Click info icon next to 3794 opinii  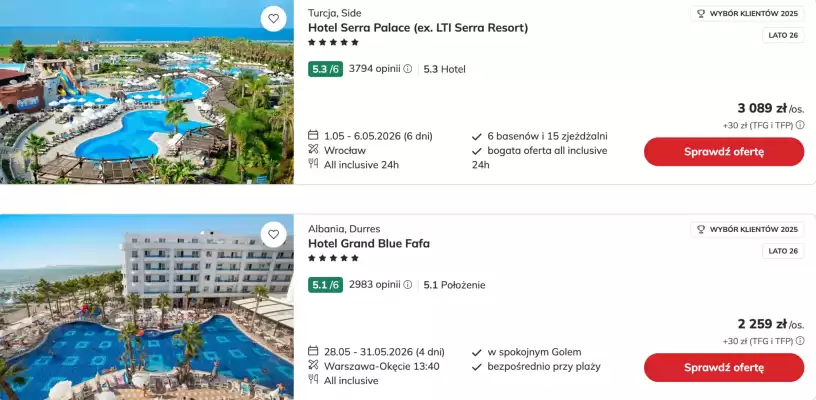coord(408,69)
